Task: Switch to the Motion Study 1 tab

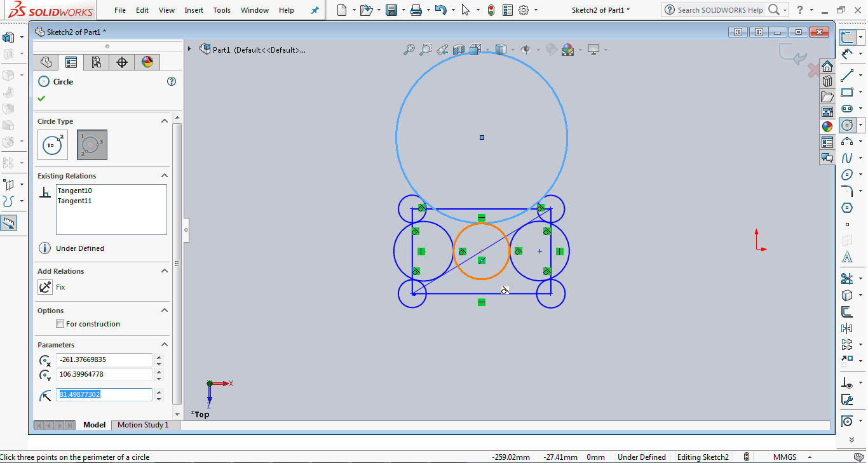Action: pos(143,425)
